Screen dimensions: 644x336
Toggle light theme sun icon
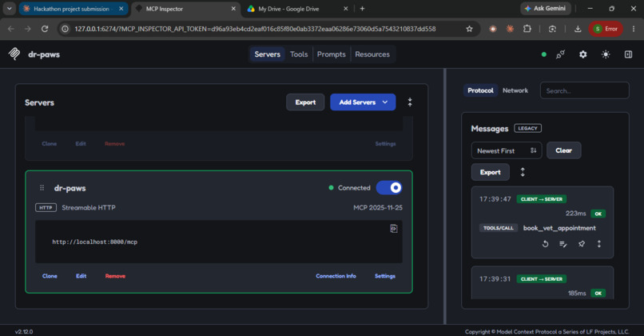[606, 54]
